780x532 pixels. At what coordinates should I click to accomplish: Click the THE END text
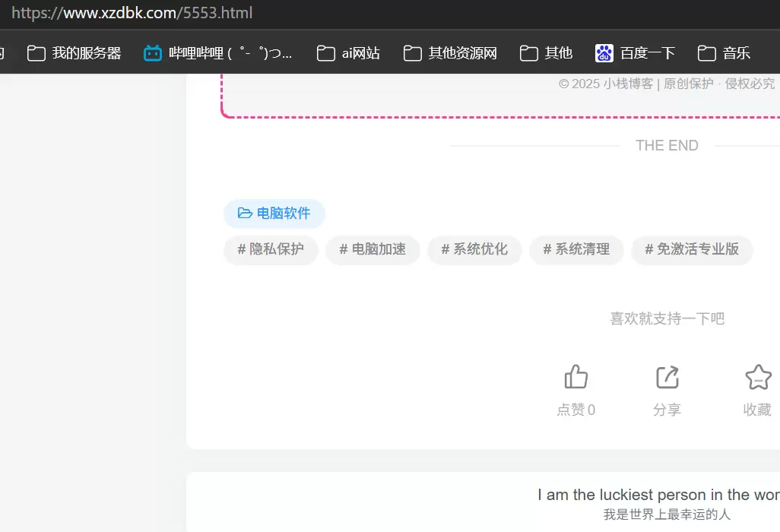(x=667, y=146)
